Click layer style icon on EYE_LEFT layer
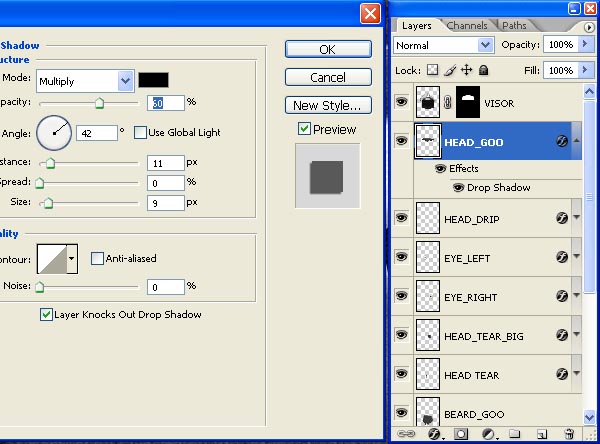The height and width of the screenshot is (444, 600). [562, 257]
